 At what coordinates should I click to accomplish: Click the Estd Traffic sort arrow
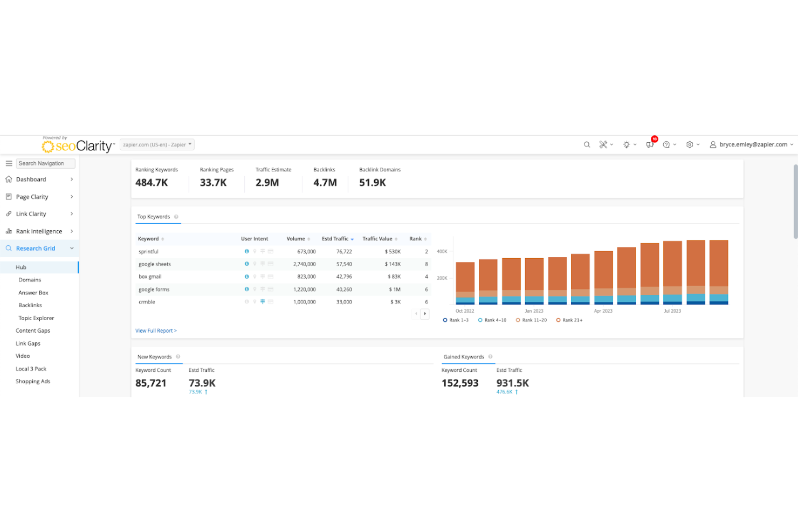(352, 239)
